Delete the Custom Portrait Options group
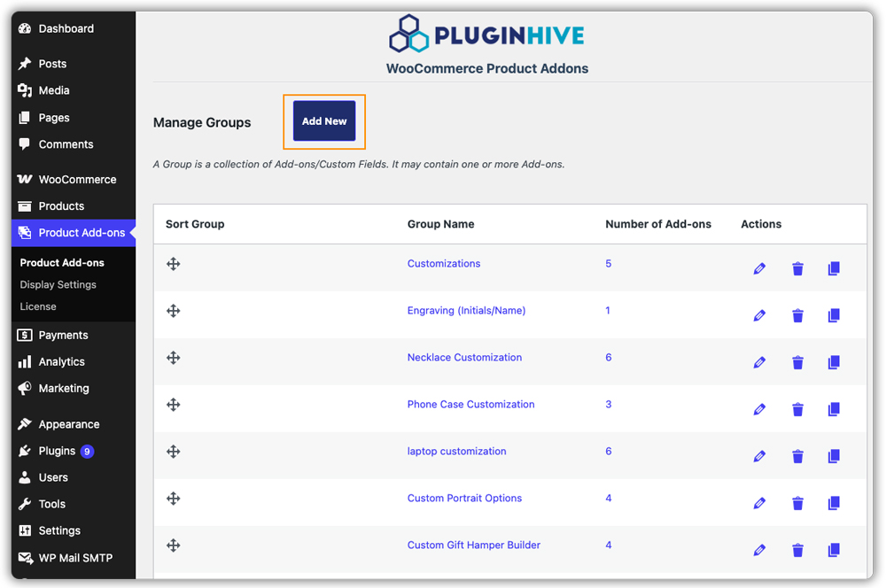Image resolution: width=886 pixels, height=588 pixels. (797, 503)
